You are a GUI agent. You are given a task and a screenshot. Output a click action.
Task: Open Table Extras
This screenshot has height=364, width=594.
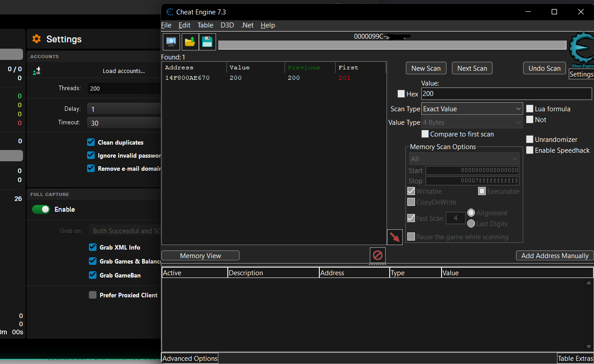pyautogui.click(x=576, y=358)
